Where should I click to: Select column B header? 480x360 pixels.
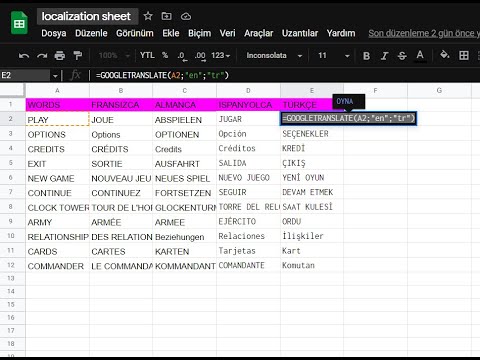pyautogui.click(x=121, y=90)
